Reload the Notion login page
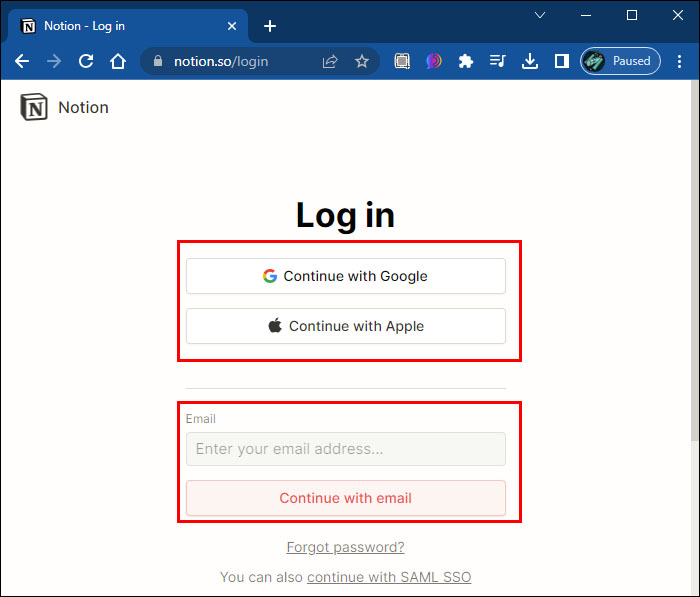700x597 pixels. pyautogui.click(x=86, y=61)
